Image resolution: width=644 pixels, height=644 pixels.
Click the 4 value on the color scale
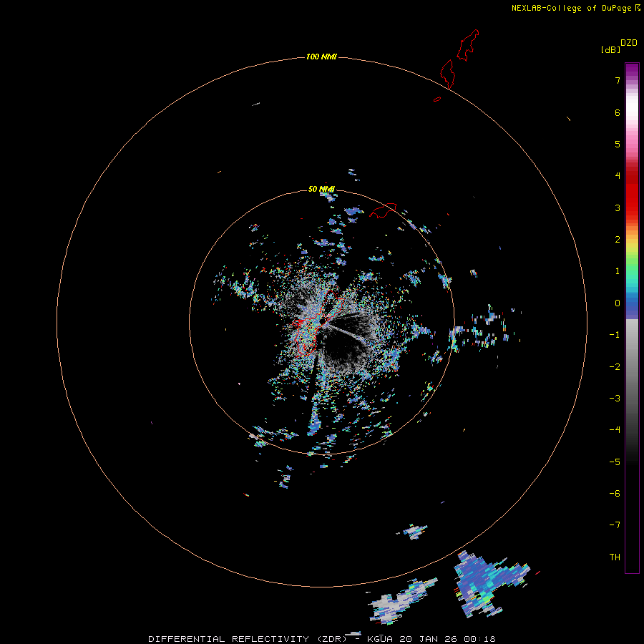pyautogui.click(x=618, y=176)
